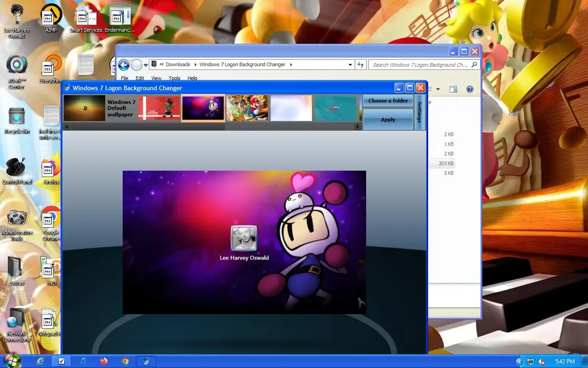Select the purple Bomberman wallpaper thumbnail

point(203,108)
